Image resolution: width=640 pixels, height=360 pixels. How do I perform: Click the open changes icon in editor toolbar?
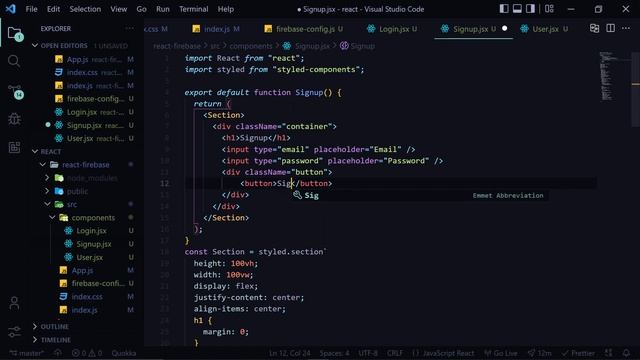[x=594, y=28]
